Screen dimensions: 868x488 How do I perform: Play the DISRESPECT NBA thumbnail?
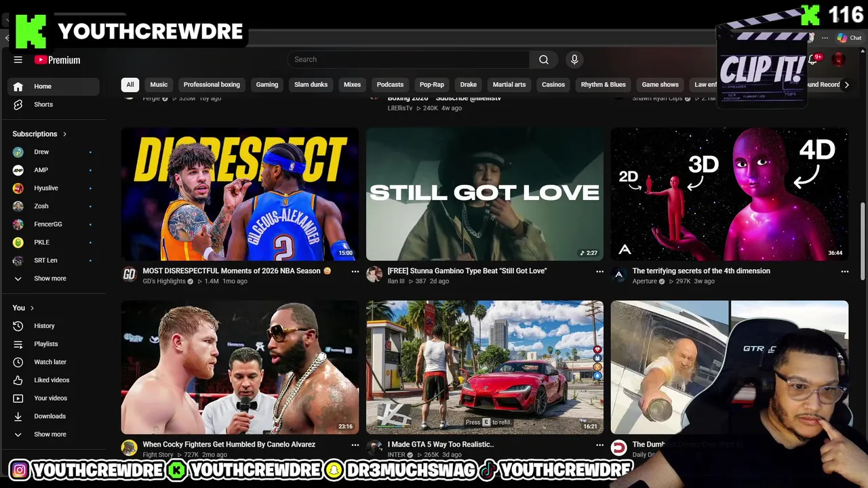(x=240, y=194)
